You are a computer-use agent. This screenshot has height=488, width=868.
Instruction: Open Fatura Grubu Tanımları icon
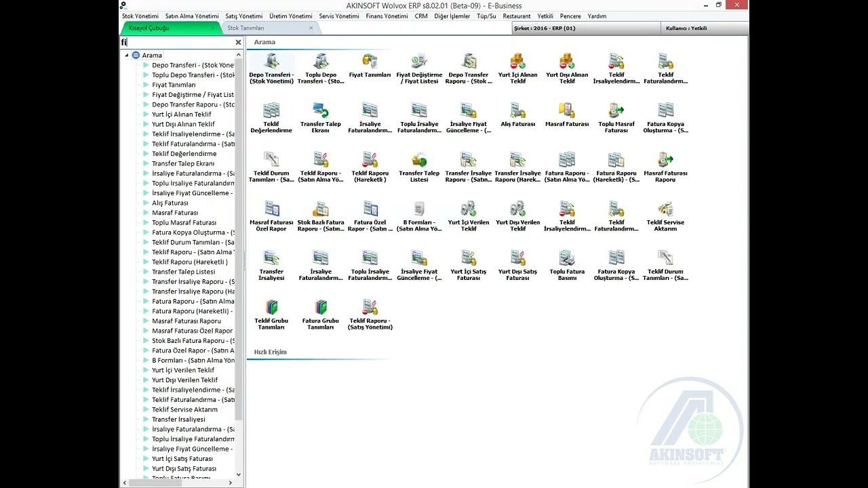point(321,315)
